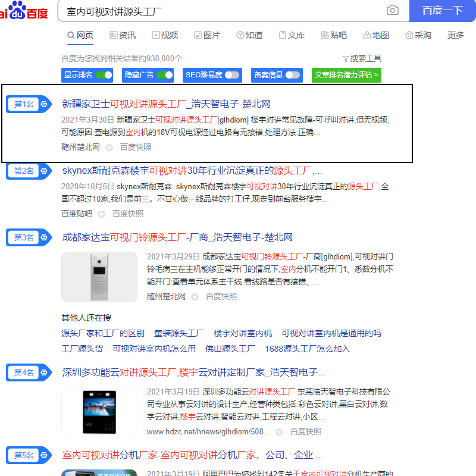Open result 新疆家卫士可视对讲源头工厂
This screenshot has height=476, width=476.
pos(166,104)
